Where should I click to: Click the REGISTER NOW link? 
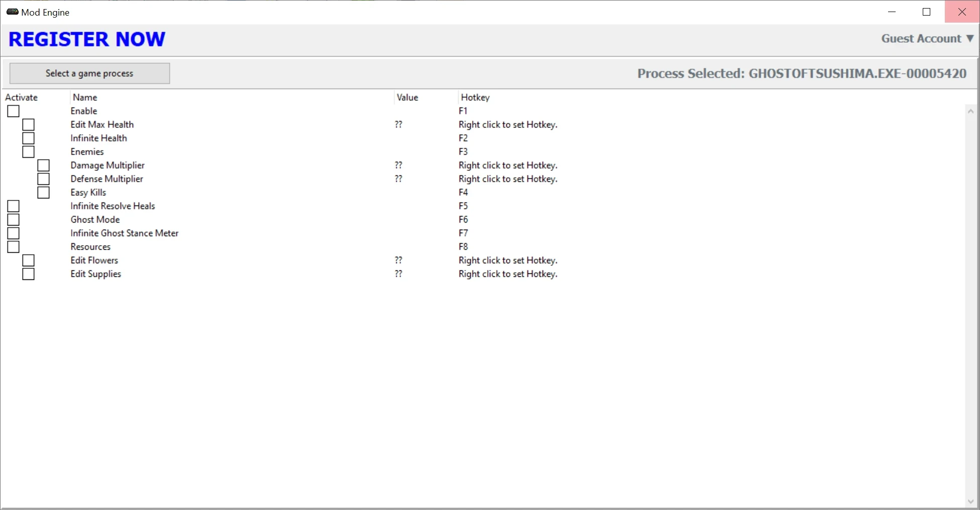pyautogui.click(x=87, y=39)
